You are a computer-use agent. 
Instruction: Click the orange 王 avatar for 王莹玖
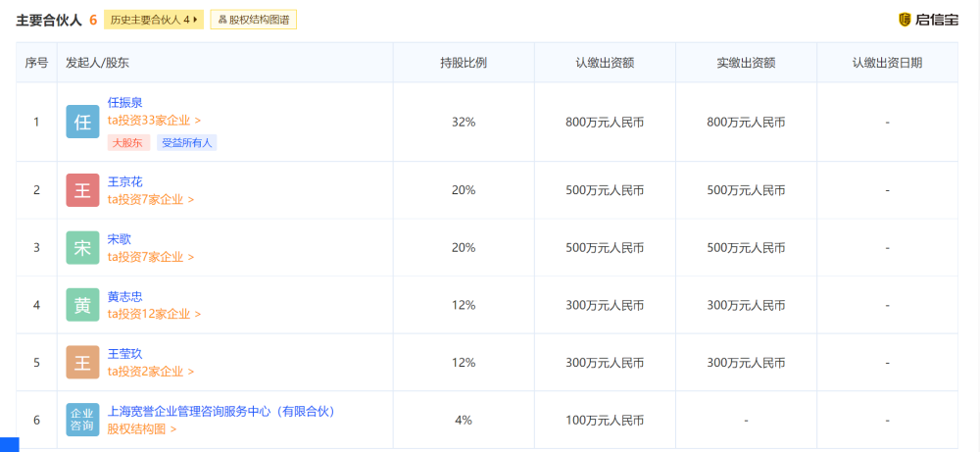[x=82, y=363]
